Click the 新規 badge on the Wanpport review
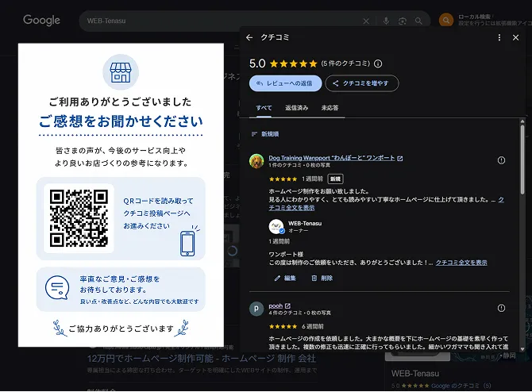Viewport: 532px width, 392px height. point(335,179)
